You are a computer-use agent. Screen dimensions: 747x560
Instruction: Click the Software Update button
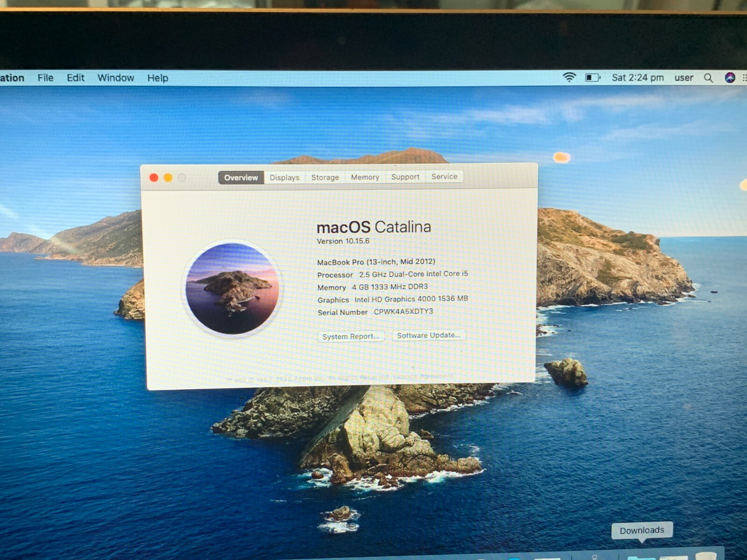pyautogui.click(x=429, y=335)
